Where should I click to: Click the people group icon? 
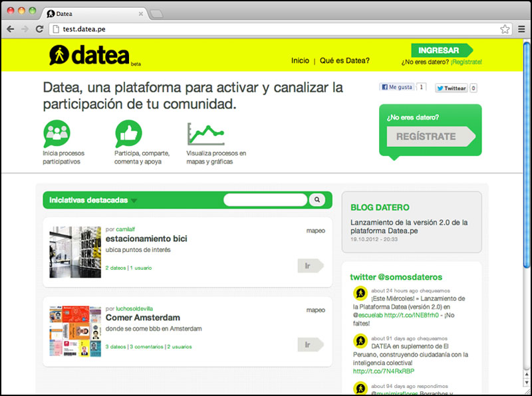point(57,134)
